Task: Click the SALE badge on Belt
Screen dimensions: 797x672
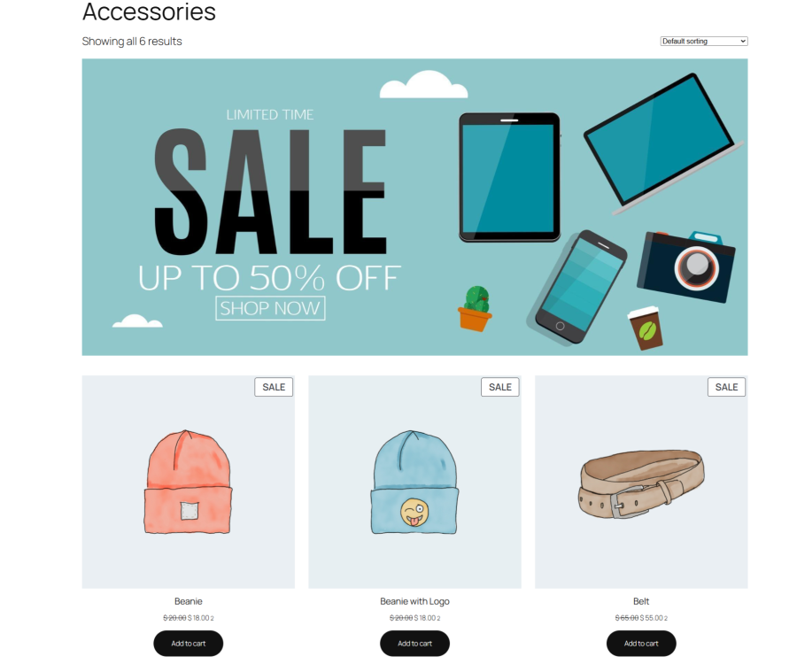Action: coord(726,387)
